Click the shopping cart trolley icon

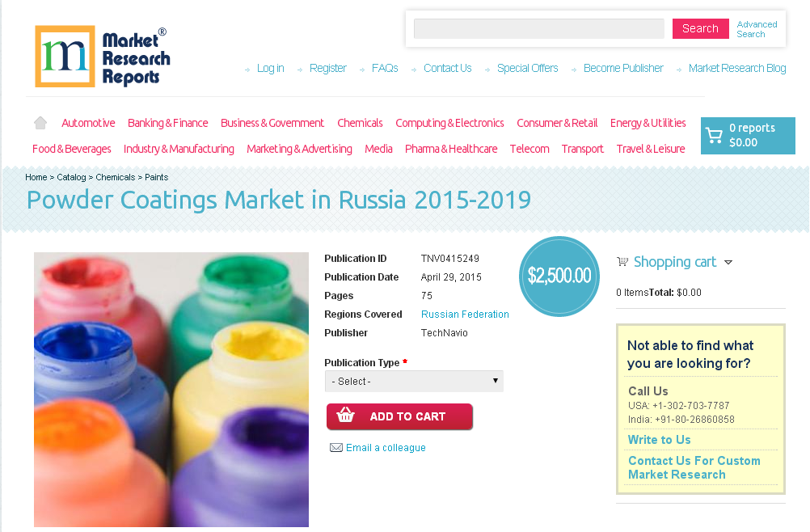coord(622,261)
